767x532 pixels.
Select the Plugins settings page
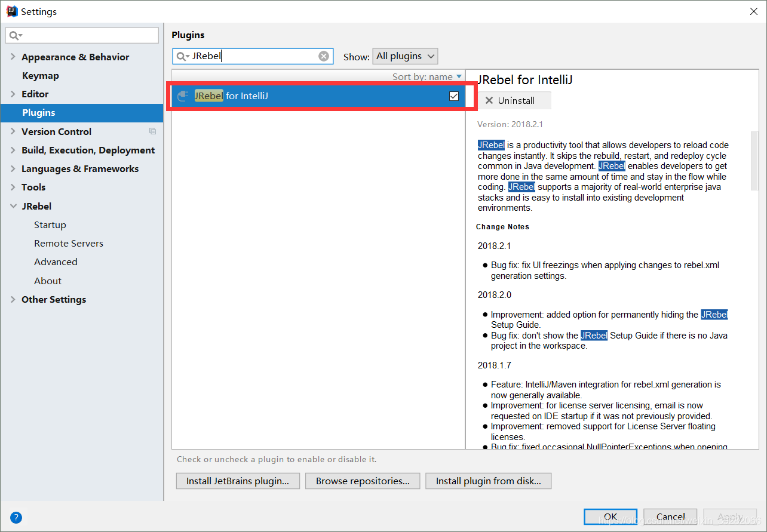point(82,113)
